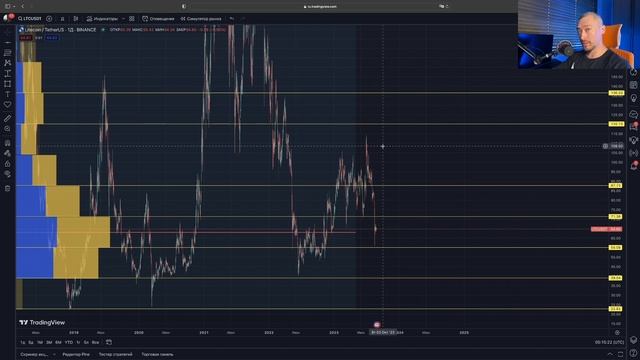Open the notifications bell with red badge

633,166
